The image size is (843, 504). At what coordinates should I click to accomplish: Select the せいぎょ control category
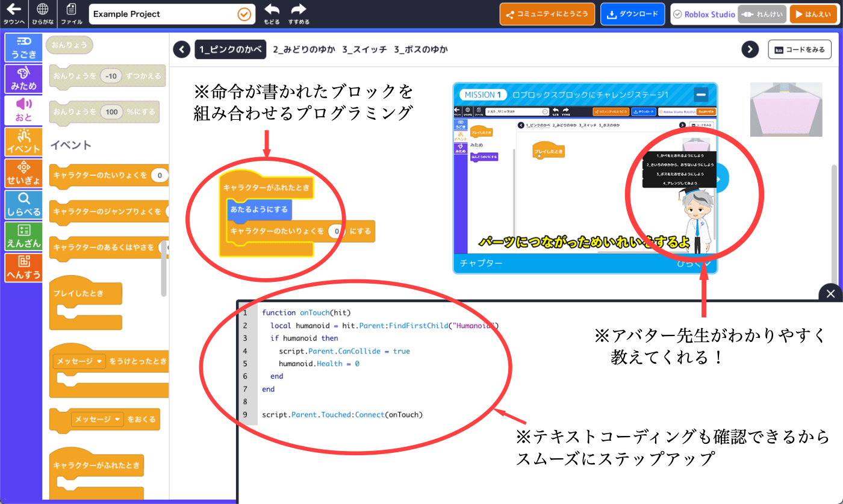tap(23, 173)
